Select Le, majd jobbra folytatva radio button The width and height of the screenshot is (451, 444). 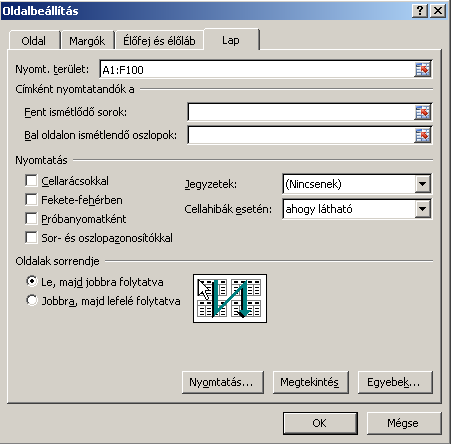[x=32, y=281]
